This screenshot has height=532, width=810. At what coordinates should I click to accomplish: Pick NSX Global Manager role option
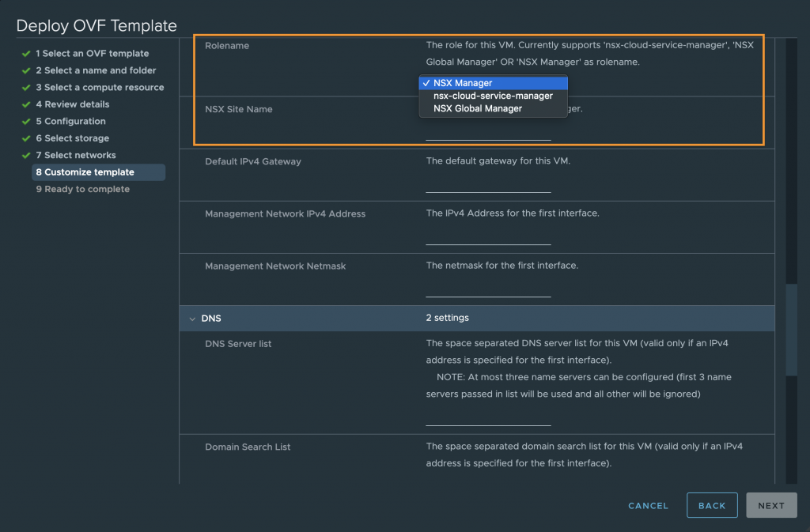pyautogui.click(x=494, y=108)
